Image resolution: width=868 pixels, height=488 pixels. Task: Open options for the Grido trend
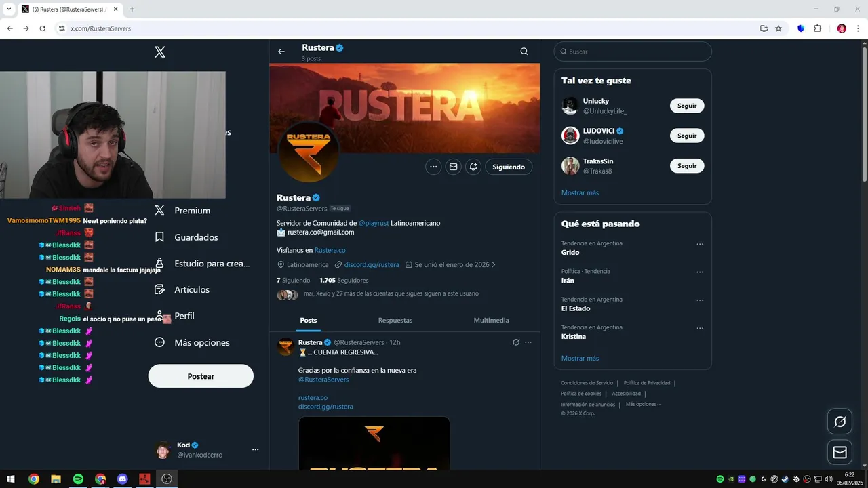[700, 245]
